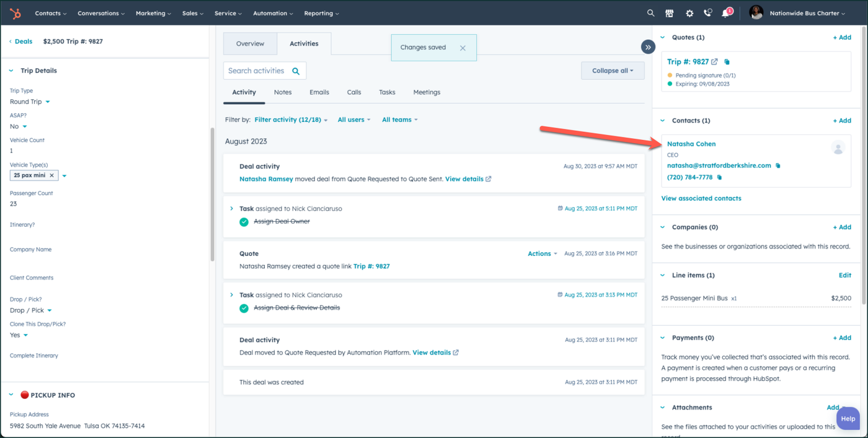Open the settings gear icon
The width and height of the screenshot is (868, 438).
coord(689,13)
